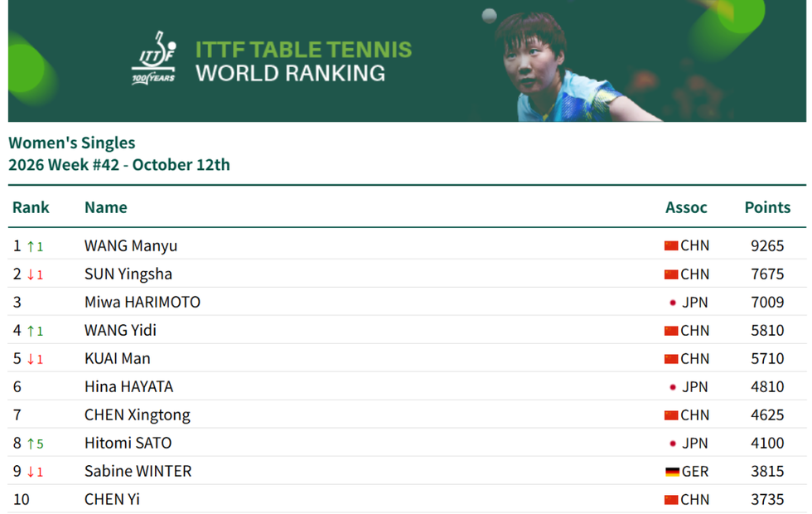The width and height of the screenshot is (812, 514).
Task: Open WANG Manyu player name
Action: click(x=131, y=245)
